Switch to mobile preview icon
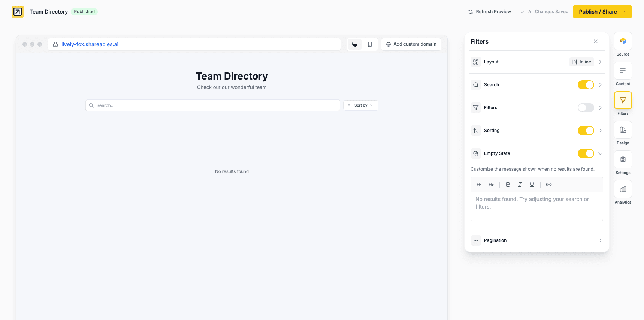 point(369,44)
